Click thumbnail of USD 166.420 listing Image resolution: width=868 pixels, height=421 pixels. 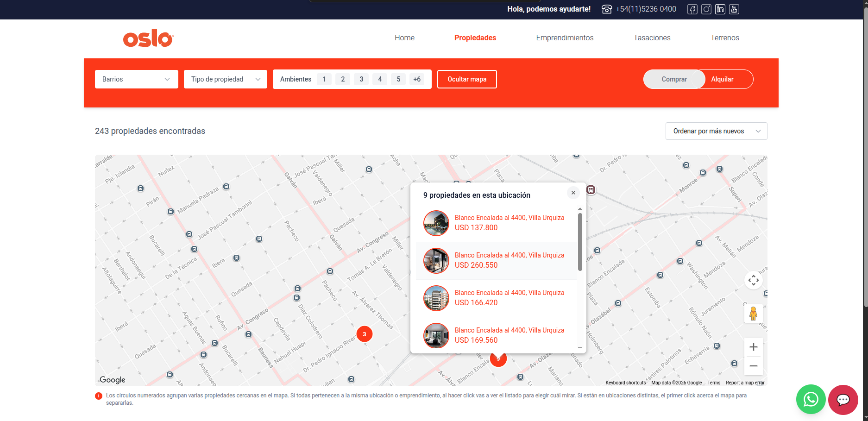coord(436,298)
